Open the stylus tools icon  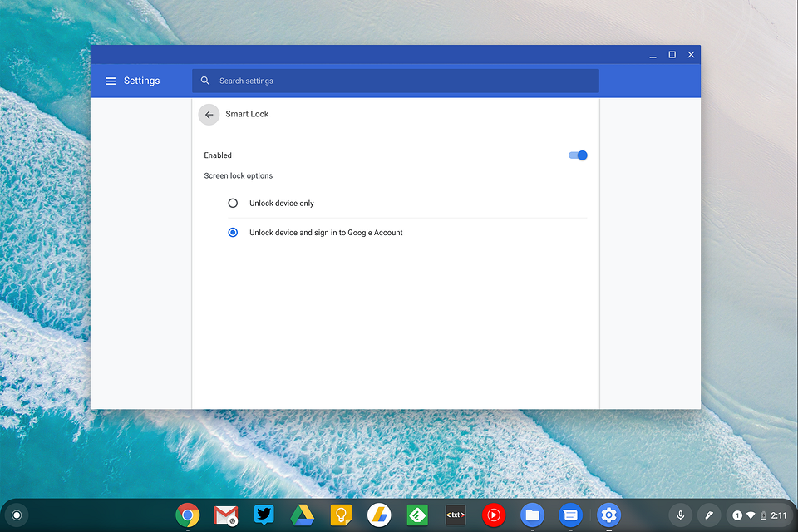pyautogui.click(x=708, y=515)
